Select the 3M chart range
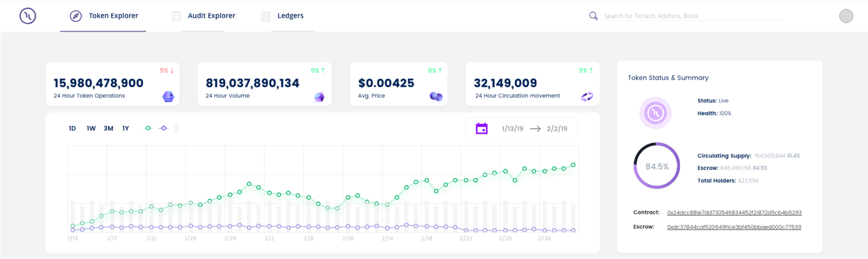 [108, 128]
